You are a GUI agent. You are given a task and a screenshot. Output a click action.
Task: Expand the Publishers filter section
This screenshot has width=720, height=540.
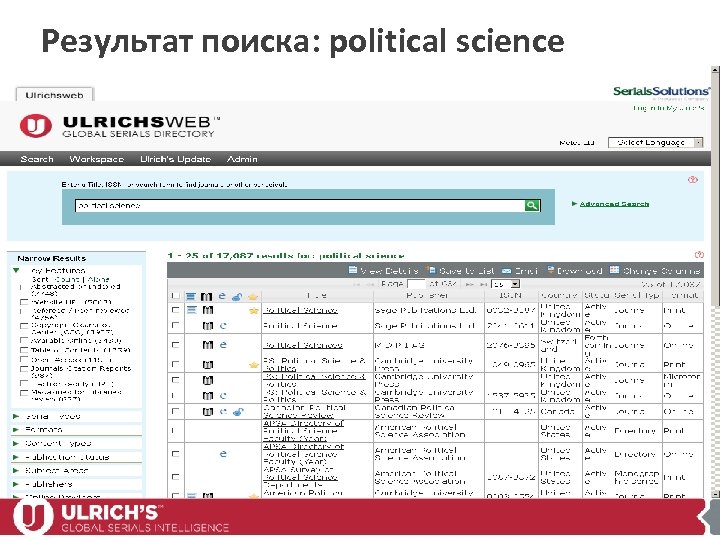(17, 484)
